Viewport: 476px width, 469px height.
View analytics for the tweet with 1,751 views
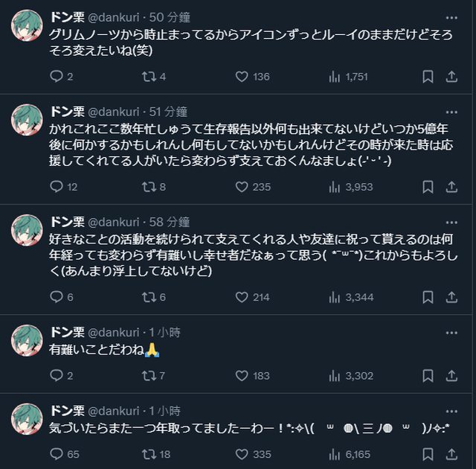point(335,76)
